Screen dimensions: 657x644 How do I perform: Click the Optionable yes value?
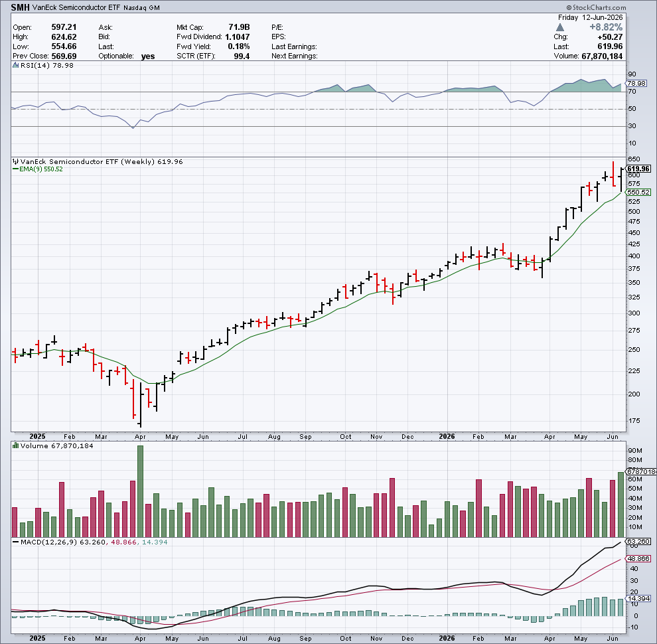pyautogui.click(x=148, y=56)
